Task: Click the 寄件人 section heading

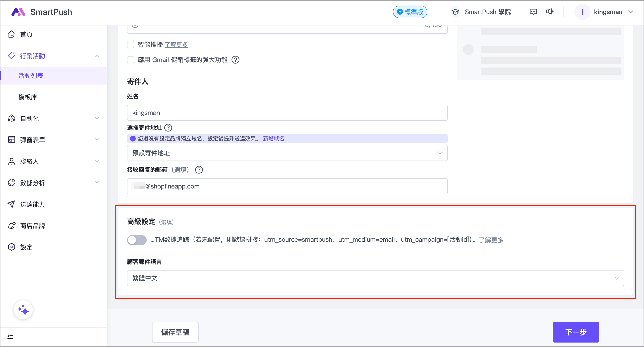Action: click(138, 82)
